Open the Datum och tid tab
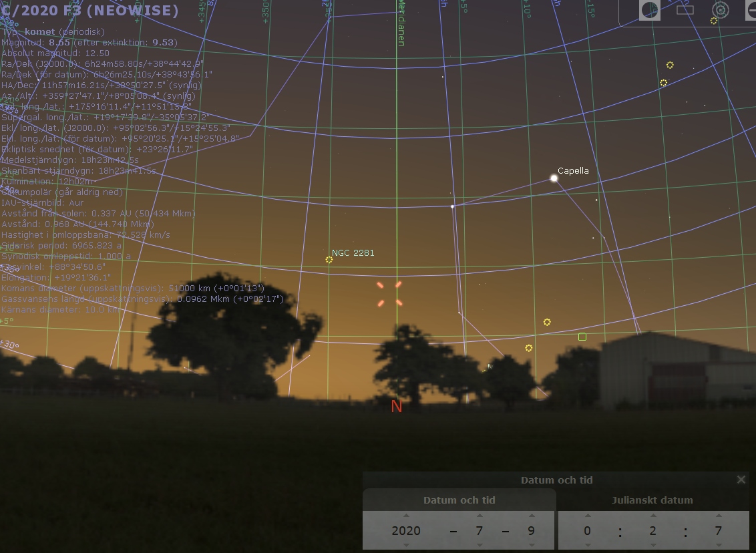The height and width of the screenshot is (553, 756). point(459,500)
